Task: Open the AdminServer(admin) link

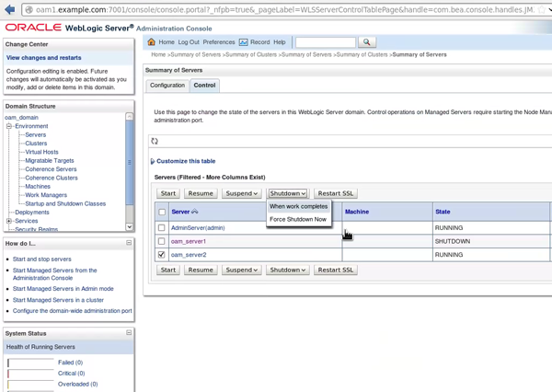Action: pyautogui.click(x=198, y=228)
